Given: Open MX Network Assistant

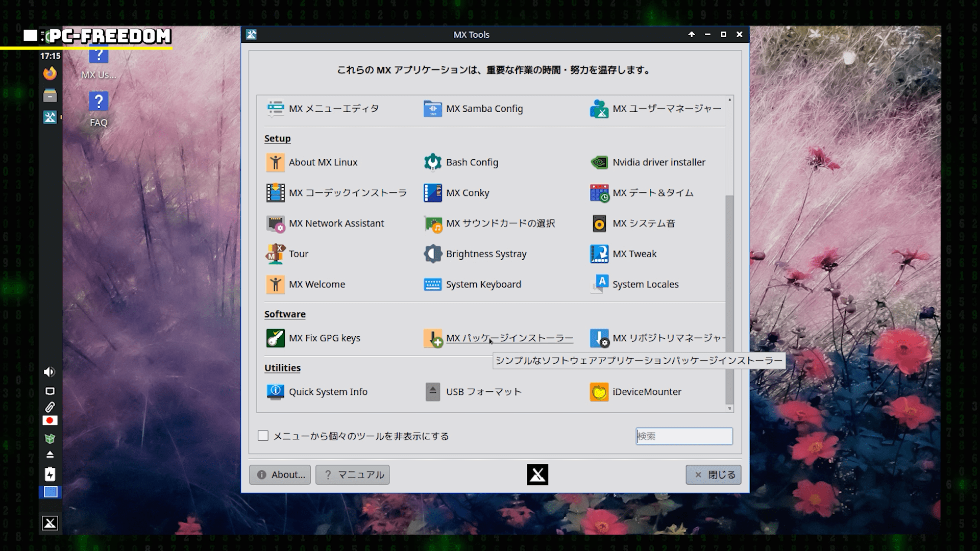Looking at the screenshot, I should pos(336,223).
